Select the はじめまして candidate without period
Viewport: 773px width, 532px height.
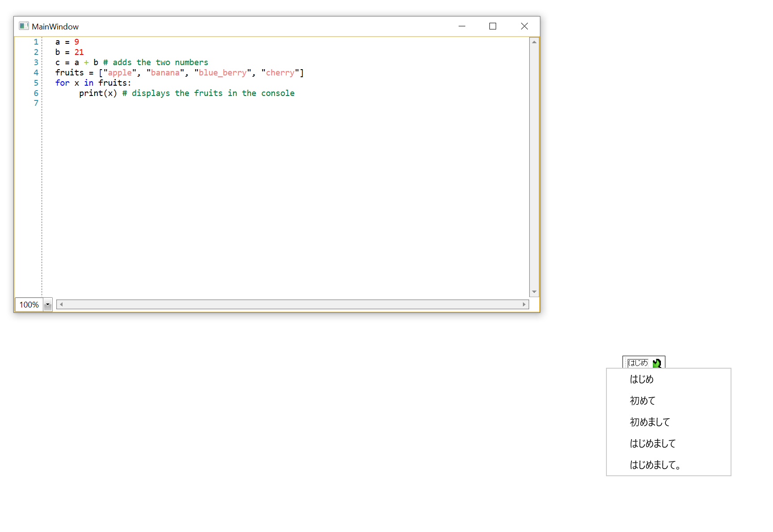click(x=652, y=444)
